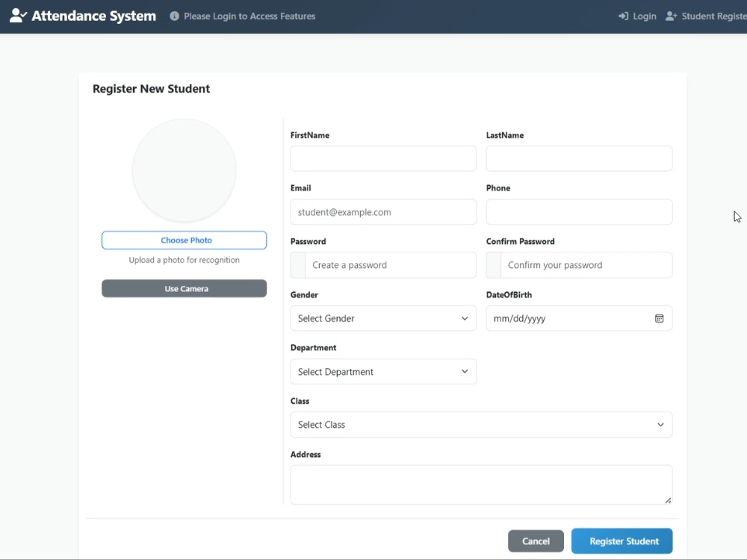
Task: Click the circular photo preview placeholder
Action: pyautogui.click(x=184, y=170)
